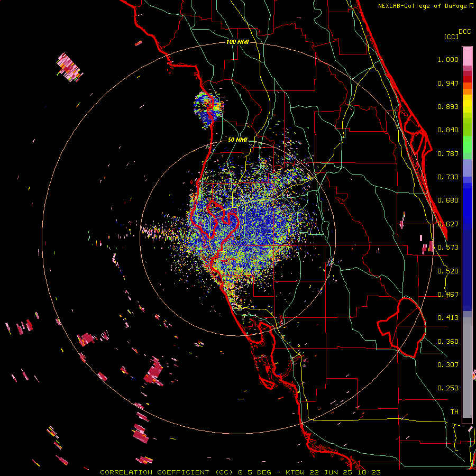The image size is (476, 476).
Task: Click the blue-green echo cluster north on the coast
Action: [x=208, y=108]
